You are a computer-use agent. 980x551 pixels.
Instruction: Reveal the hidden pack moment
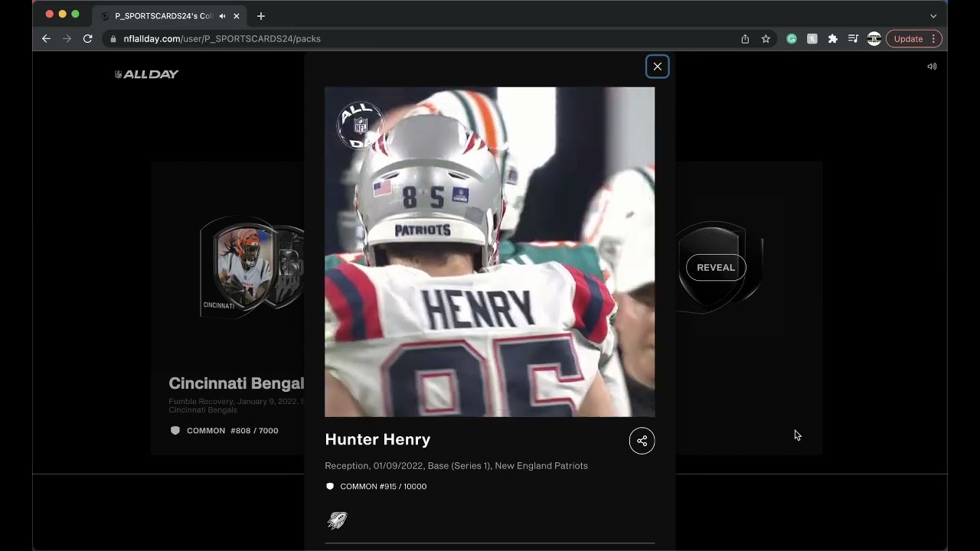click(x=716, y=267)
